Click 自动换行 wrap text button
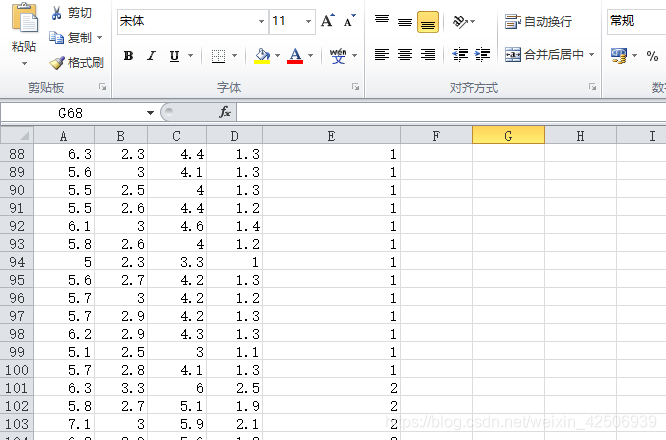The height and width of the screenshot is (440, 666). (538, 21)
